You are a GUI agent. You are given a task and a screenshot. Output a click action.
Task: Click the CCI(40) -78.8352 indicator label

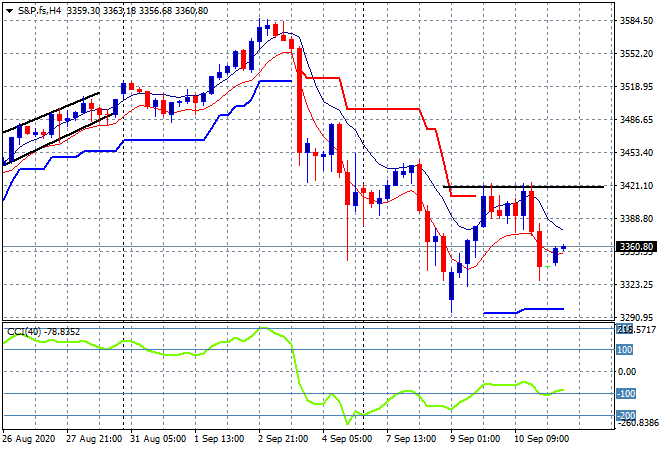pyautogui.click(x=43, y=332)
